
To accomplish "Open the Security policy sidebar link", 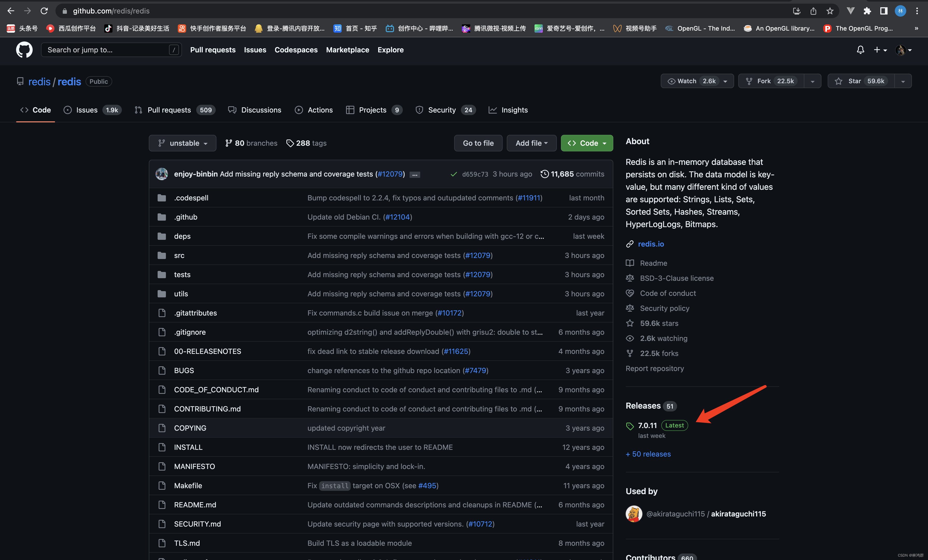I will (665, 309).
